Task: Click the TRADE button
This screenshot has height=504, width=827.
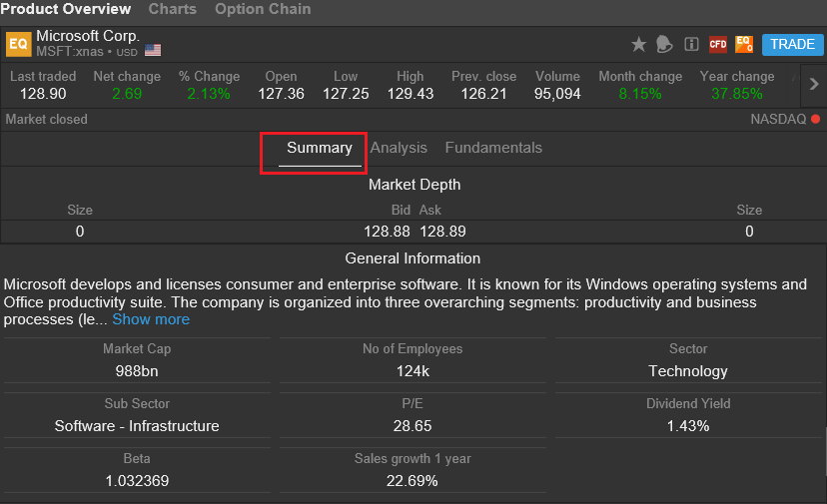Action: (792, 44)
